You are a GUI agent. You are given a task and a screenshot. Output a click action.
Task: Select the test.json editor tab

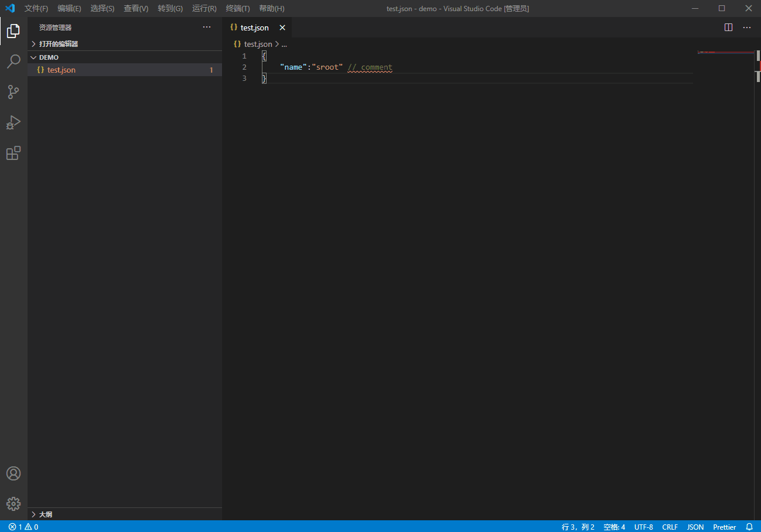click(x=257, y=28)
